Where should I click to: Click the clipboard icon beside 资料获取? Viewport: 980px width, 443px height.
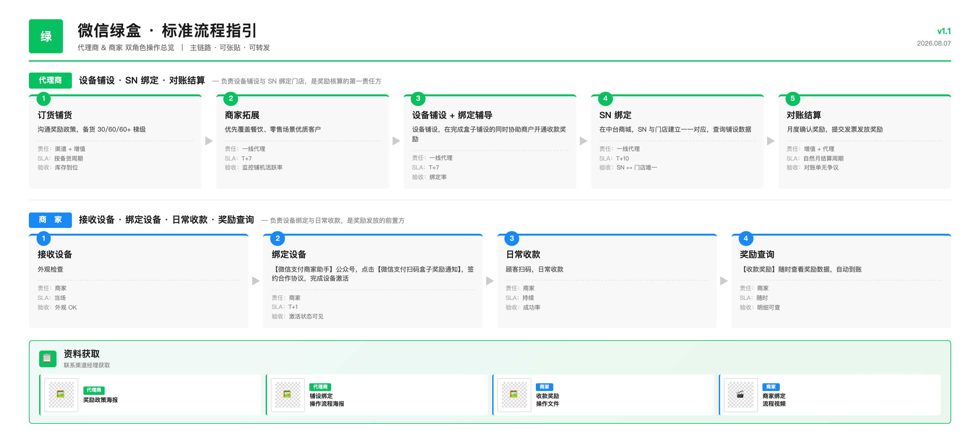[x=47, y=359]
